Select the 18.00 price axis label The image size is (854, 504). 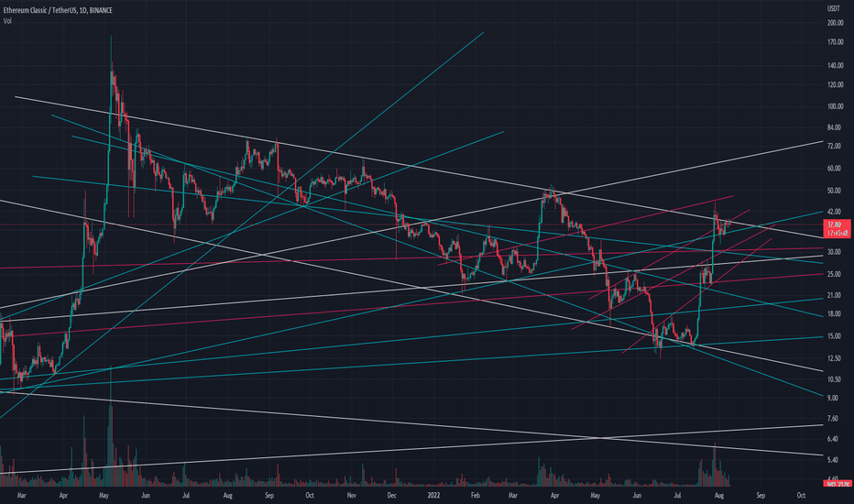coord(834,314)
